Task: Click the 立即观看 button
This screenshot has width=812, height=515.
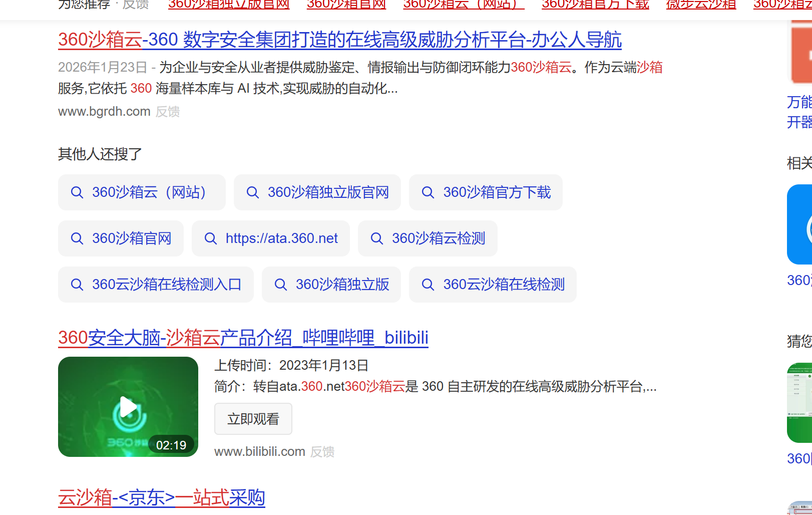Action: click(253, 419)
